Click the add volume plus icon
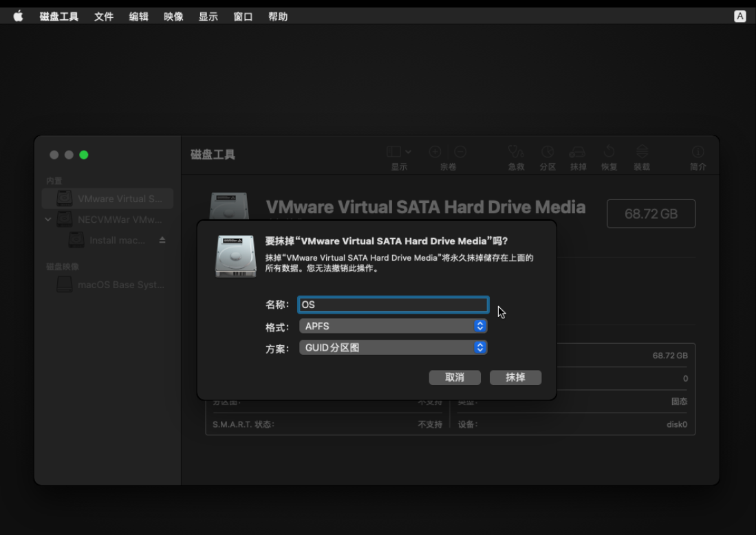The image size is (756, 535). pyautogui.click(x=435, y=152)
